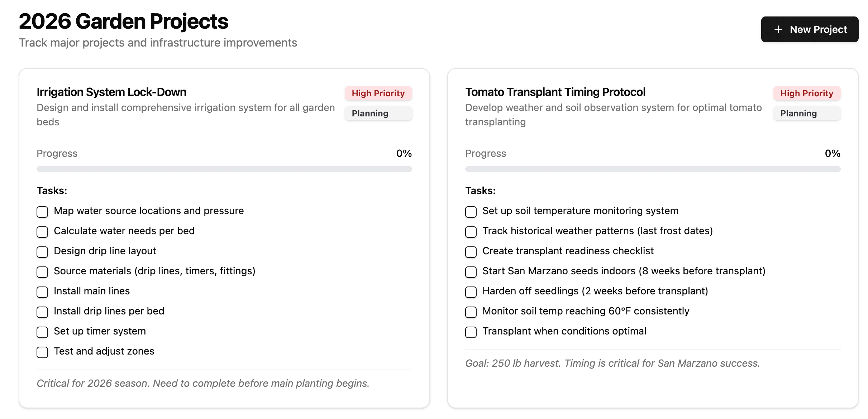Tick 'Transplant when conditions optimal' checkbox
Screen dimensions: 868x419
pos(471,332)
